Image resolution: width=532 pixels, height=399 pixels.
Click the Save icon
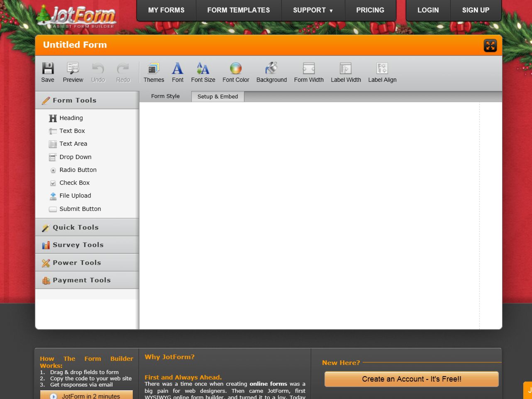pos(48,72)
